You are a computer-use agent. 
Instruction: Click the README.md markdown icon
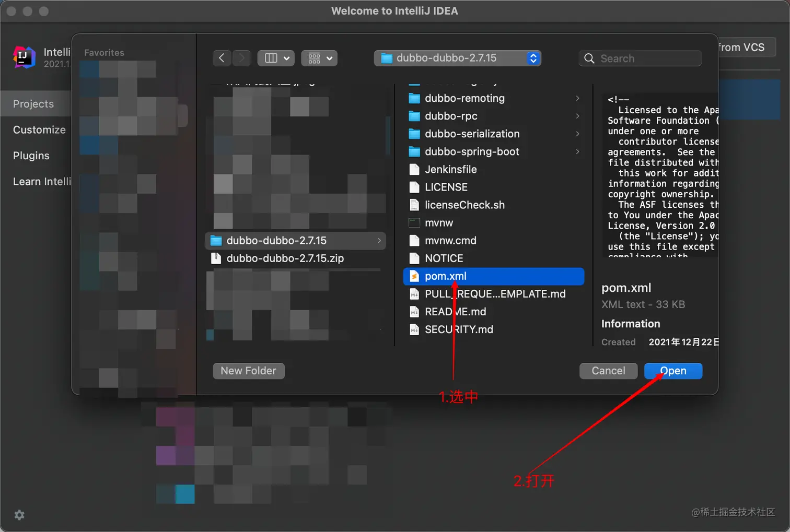click(414, 312)
